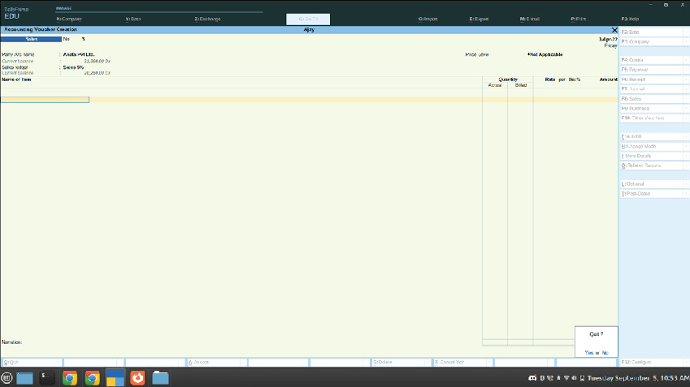Screen dimensions: 690x387
Task: Open the rightmost folder icon in the taskbar
Action: pos(160,378)
